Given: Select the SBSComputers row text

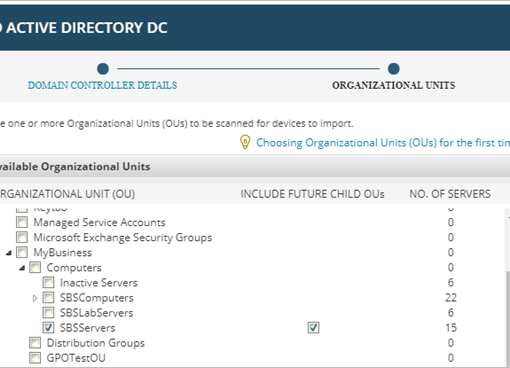Looking at the screenshot, I should pyautogui.click(x=97, y=298).
